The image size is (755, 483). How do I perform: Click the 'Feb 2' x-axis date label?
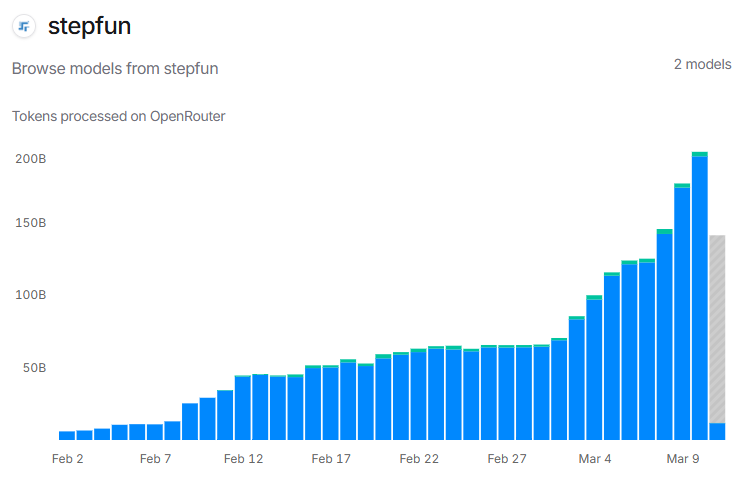pos(67,459)
